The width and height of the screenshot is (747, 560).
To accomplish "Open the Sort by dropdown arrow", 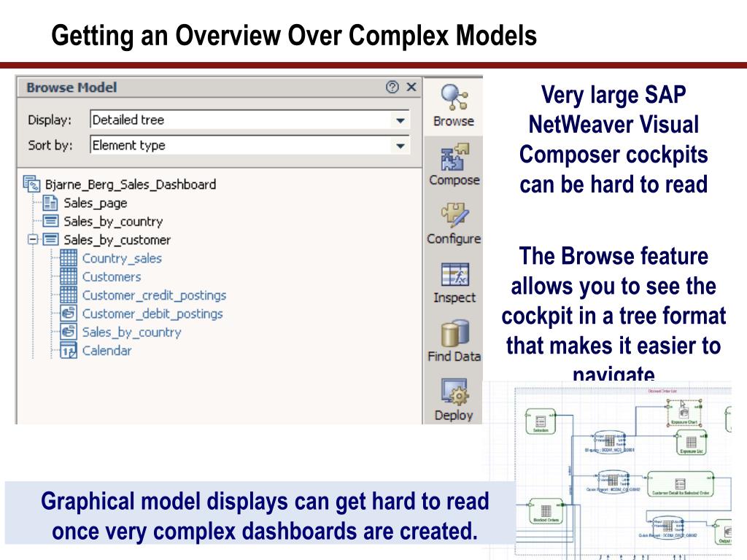I will click(x=400, y=146).
